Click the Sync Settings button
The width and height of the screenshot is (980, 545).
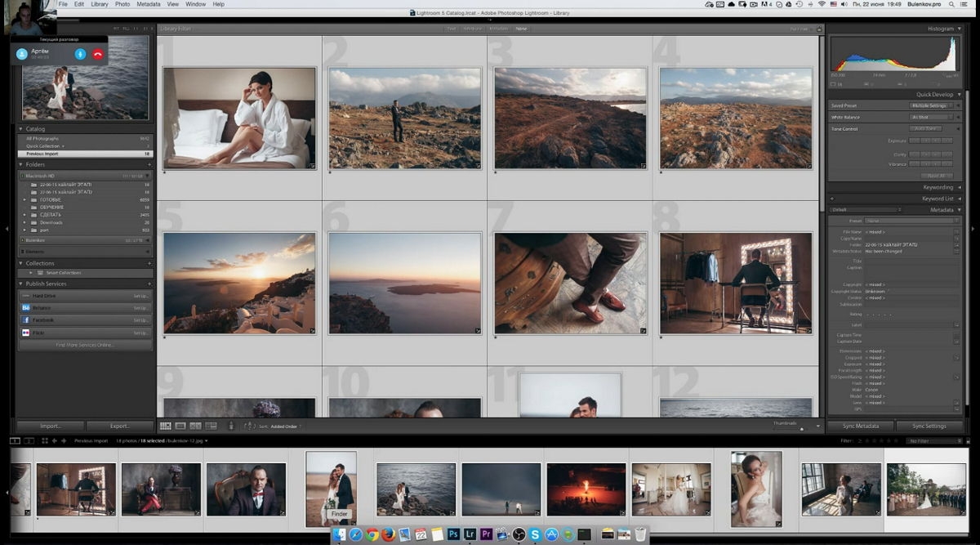pos(929,427)
